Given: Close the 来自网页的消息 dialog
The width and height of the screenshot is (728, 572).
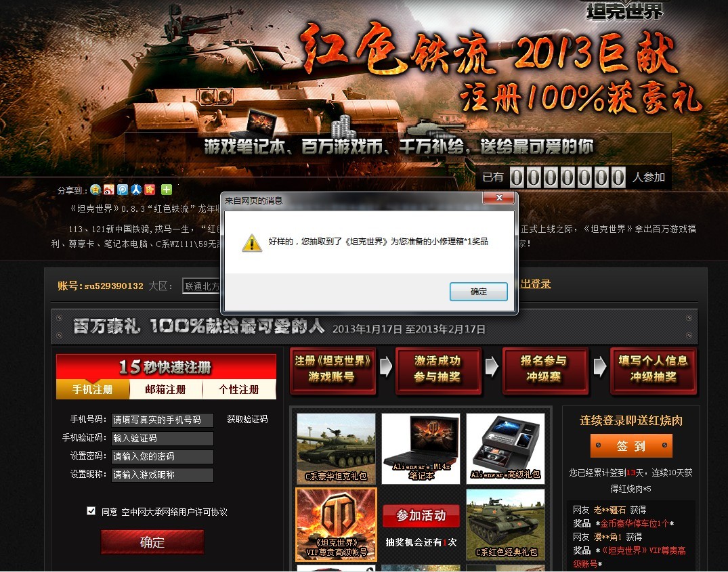Looking at the screenshot, I should click(498, 198).
